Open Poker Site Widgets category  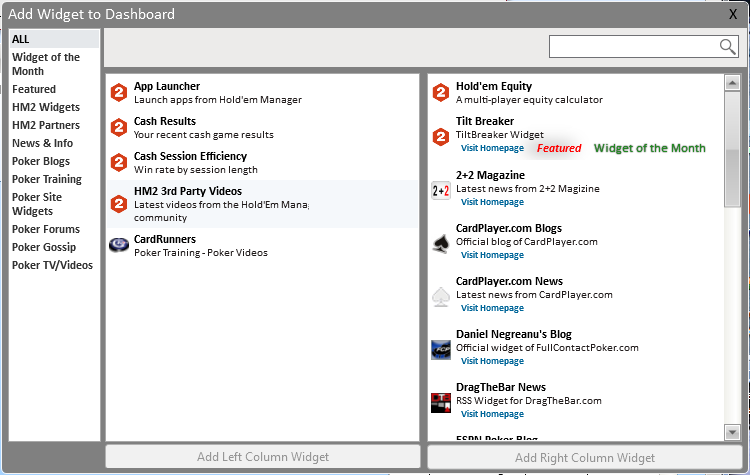(37, 204)
